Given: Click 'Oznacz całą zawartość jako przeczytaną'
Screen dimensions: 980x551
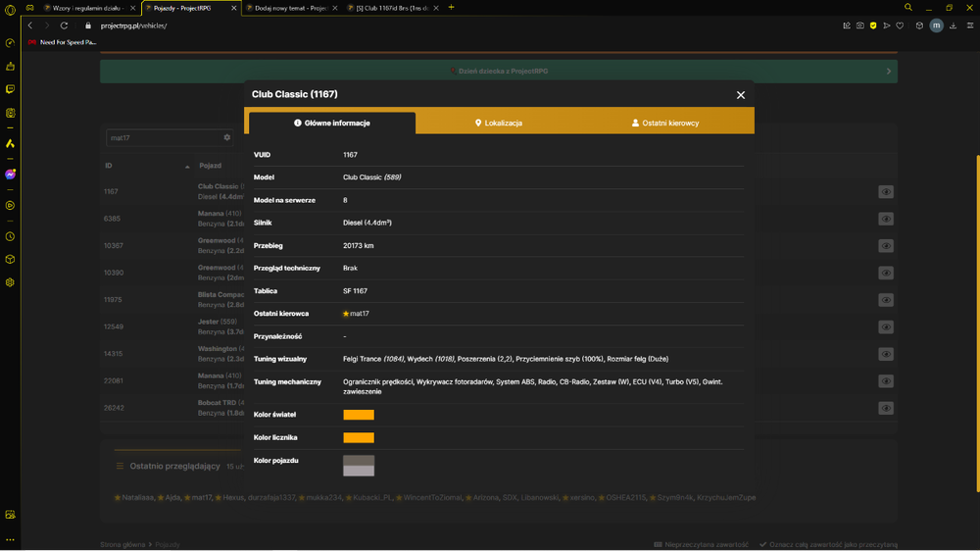Looking at the screenshot, I should coord(829,544).
